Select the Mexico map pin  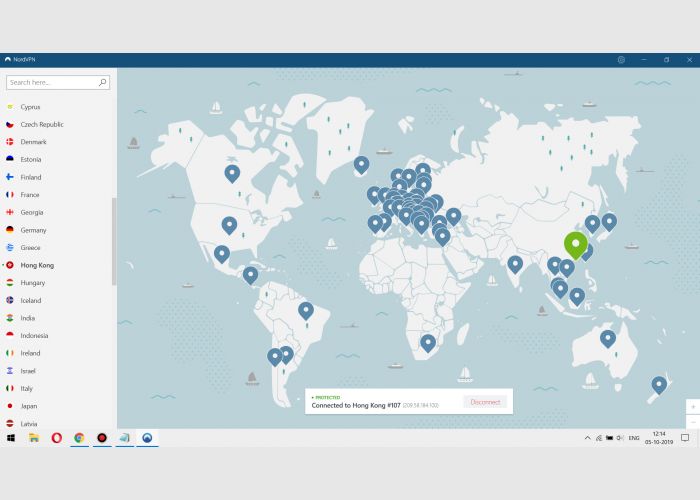pyautogui.click(x=222, y=254)
